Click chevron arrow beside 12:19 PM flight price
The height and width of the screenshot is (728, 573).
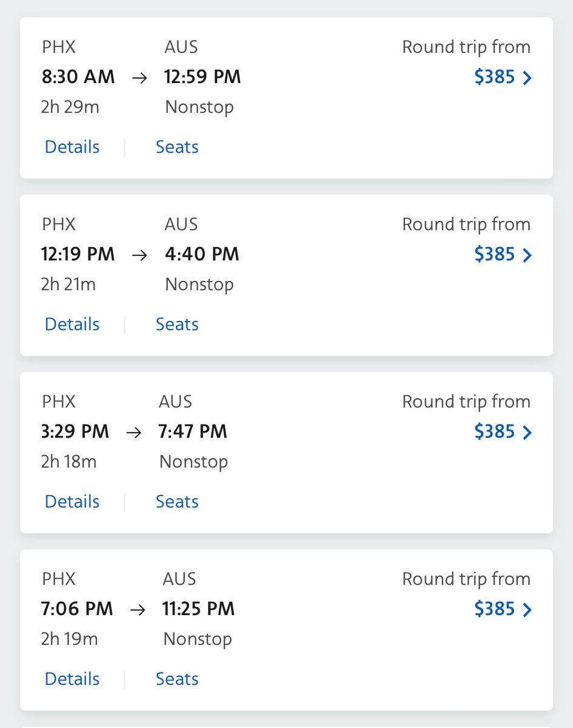527,255
